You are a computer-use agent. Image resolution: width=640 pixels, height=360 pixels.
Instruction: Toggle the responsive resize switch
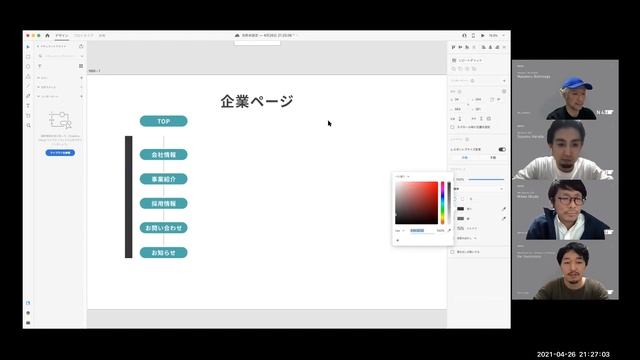coord(502,149)
